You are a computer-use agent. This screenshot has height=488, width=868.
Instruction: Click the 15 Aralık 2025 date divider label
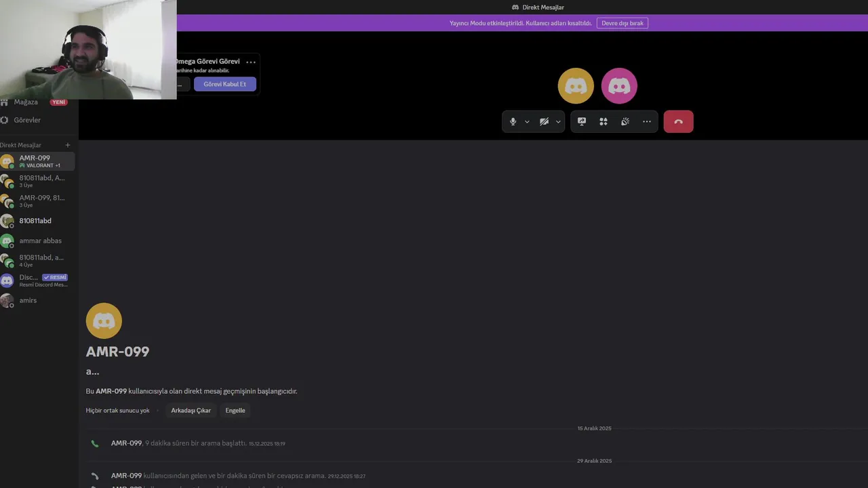pyautogui.click(x=594, y=428)
